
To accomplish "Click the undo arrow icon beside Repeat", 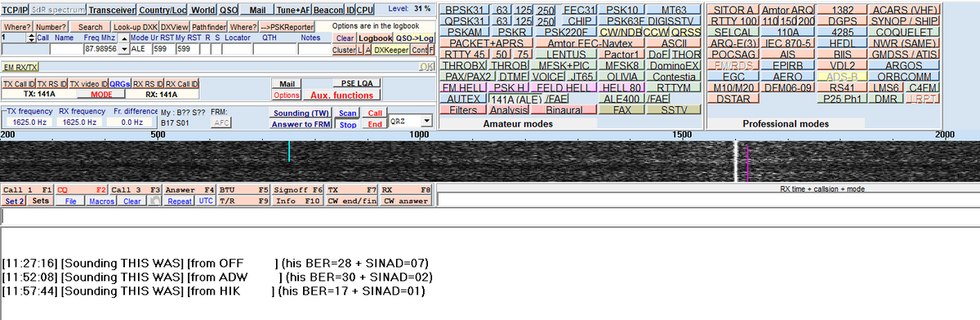I will (156, 201).
